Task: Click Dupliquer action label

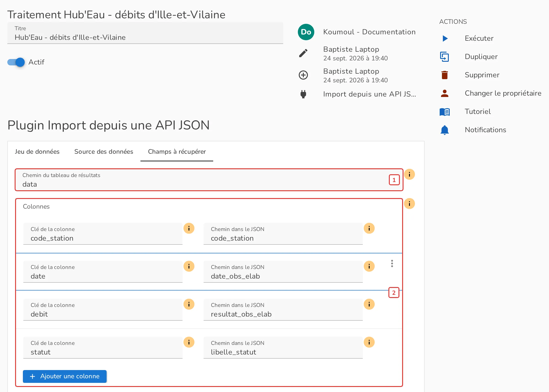Action: pos(481,57)
